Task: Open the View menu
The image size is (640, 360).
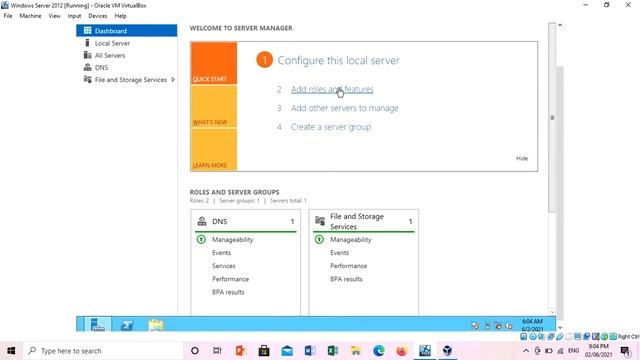Action: click(x=54, y=16)
